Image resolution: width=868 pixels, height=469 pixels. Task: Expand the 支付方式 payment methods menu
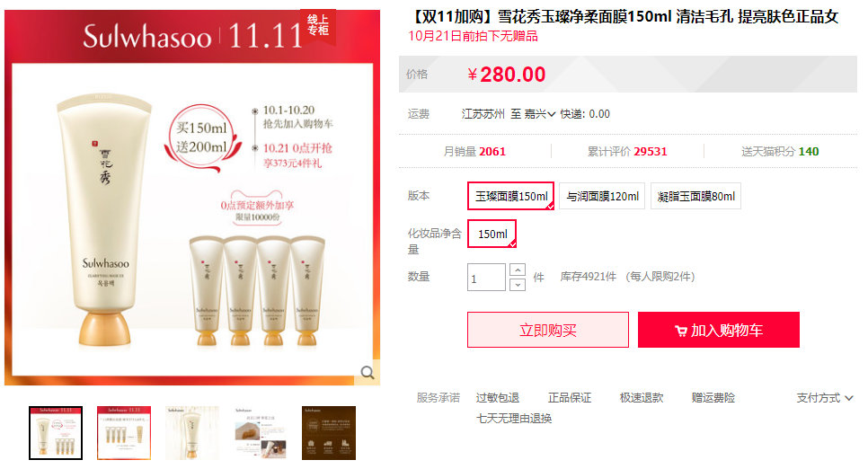[x=824, y=397]
